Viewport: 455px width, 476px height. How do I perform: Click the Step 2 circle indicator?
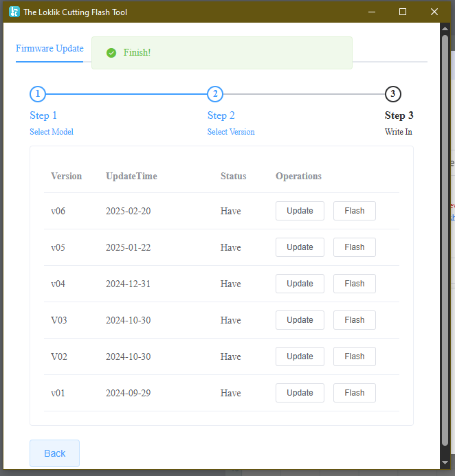click(x=215, y=94)
